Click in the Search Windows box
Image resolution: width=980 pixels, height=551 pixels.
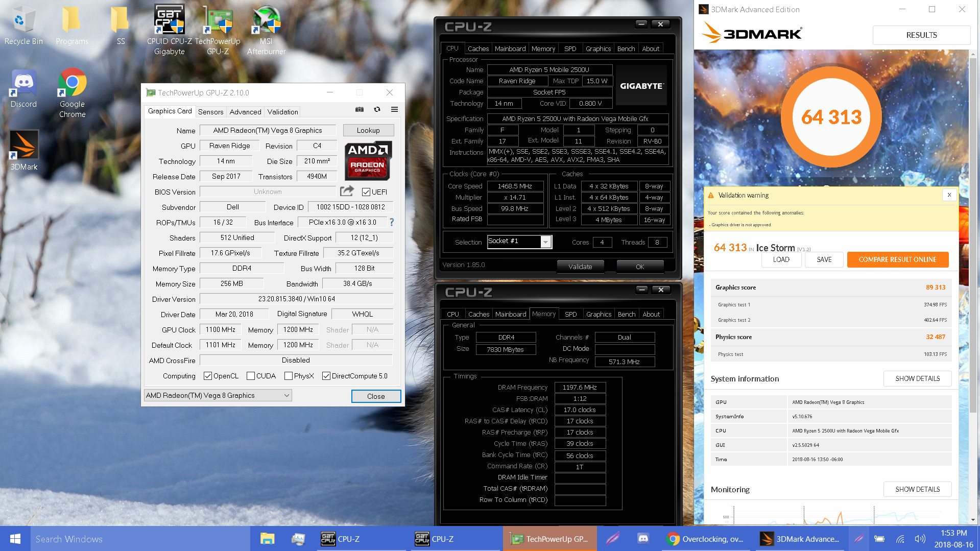click(140, 539)
